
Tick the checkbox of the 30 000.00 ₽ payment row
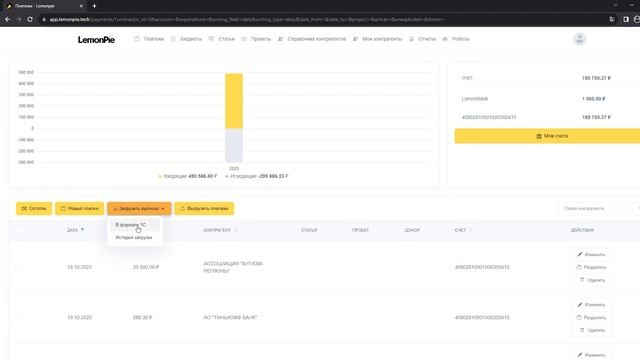coord(19,267)
